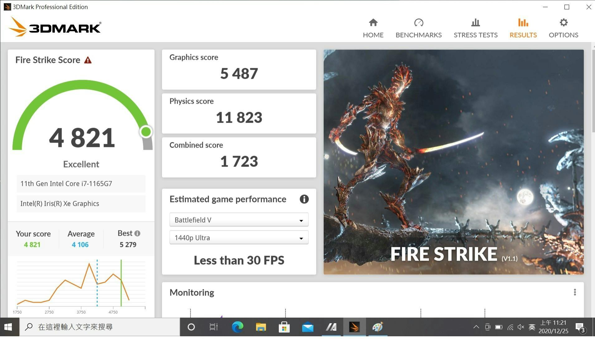Open Estimated game performance info icon
Viewport: 595px width, 364px height.
coord(304,199)
